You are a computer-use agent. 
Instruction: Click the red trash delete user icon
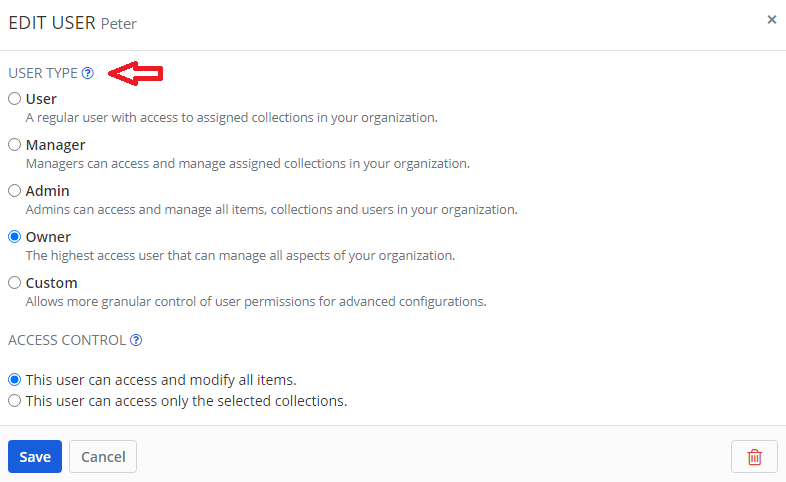click(754, 457)
